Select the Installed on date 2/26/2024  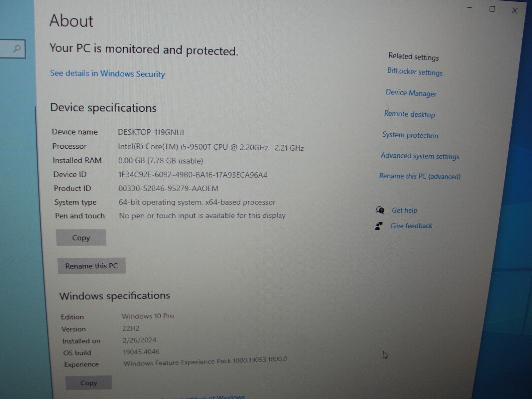(x=139, y=340)
